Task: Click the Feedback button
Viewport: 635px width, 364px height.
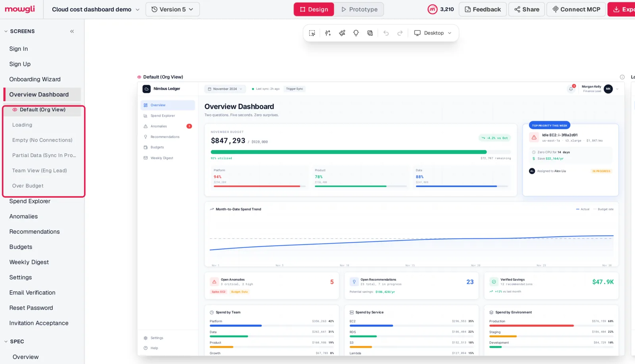Action: 483,9
